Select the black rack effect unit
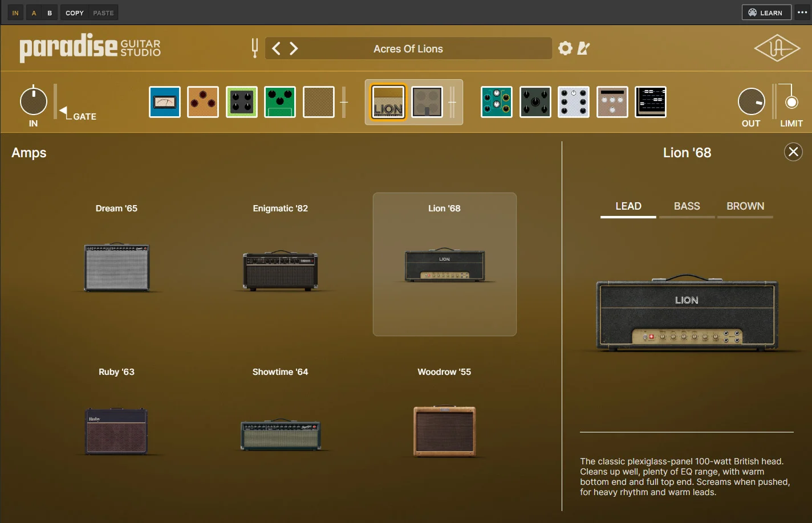 [x=651, y=102]
